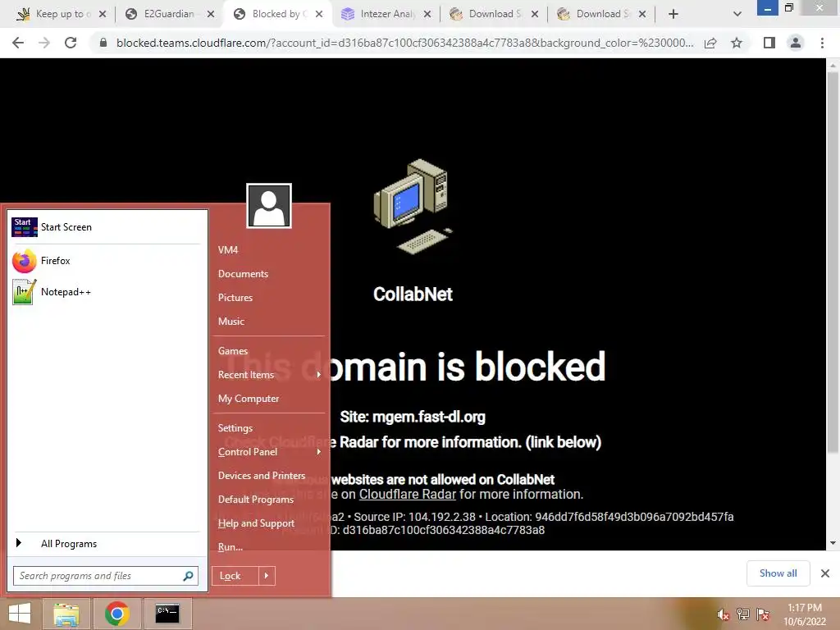Open the Lock button arrow options
Image resolution: width=840 pixels, height=630 pixels.
(x=267, y=576)
